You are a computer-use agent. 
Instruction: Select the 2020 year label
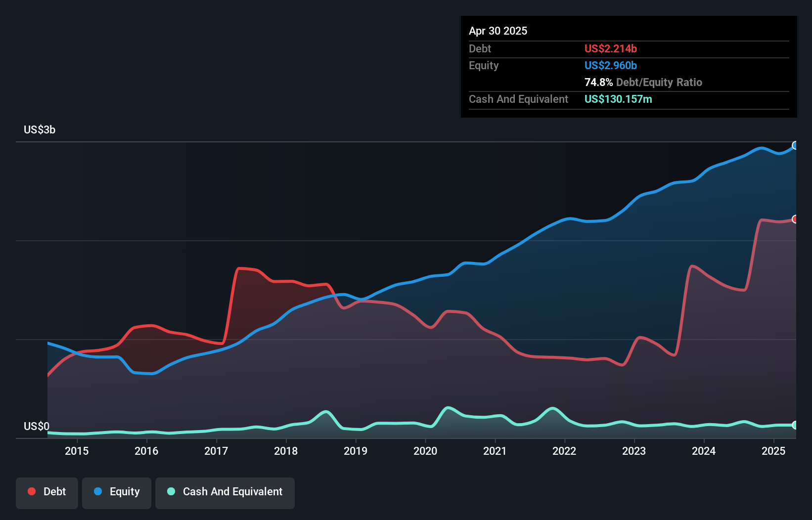tap(425, 451)
